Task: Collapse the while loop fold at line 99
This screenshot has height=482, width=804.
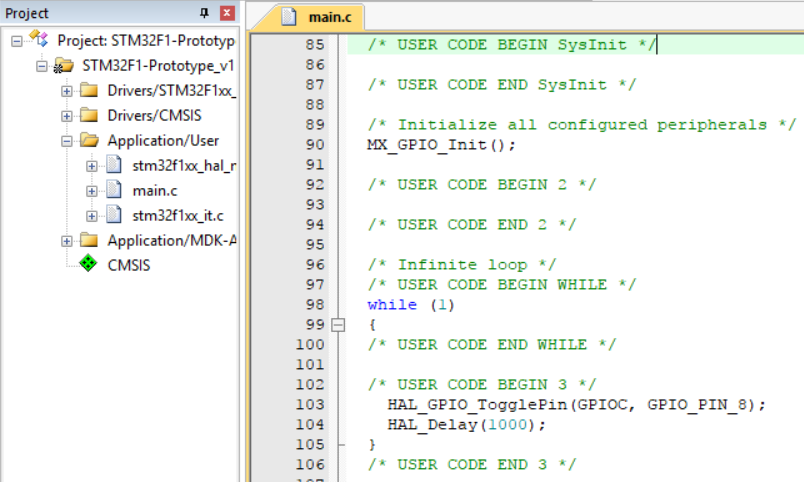Action: 338,325
